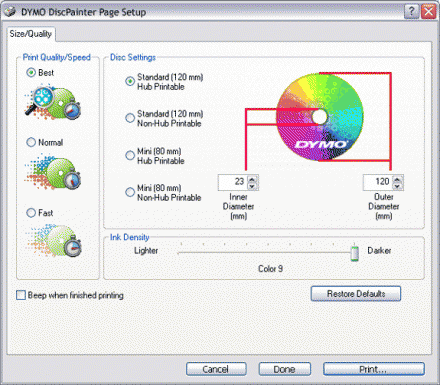Select Standard (120 mm) Hub Printable disc
The image size is (440, 385).
pyautogui.click(x=130, y=81)
